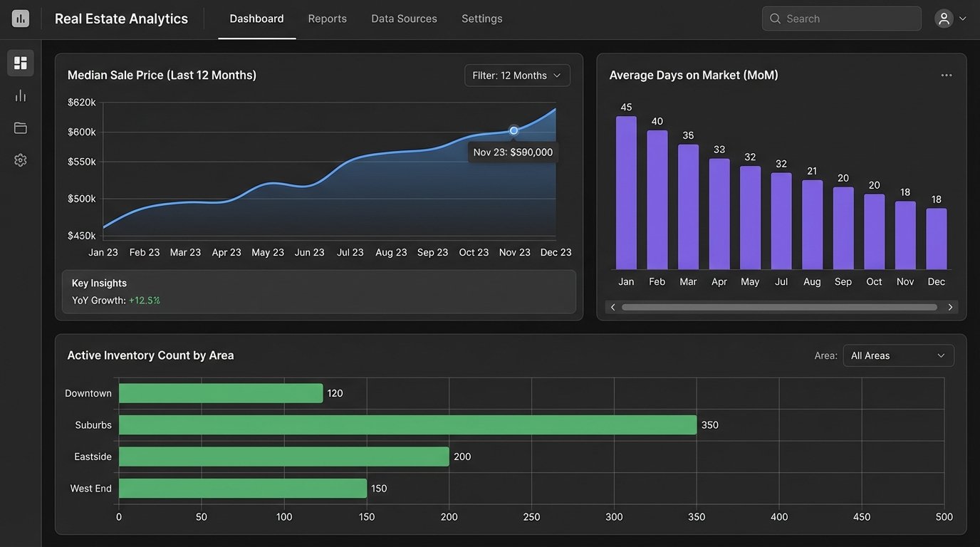Click the YoY Growth +12.5% link
The height and width of the screenshot is (547, 980).
[x=144, y=300]
